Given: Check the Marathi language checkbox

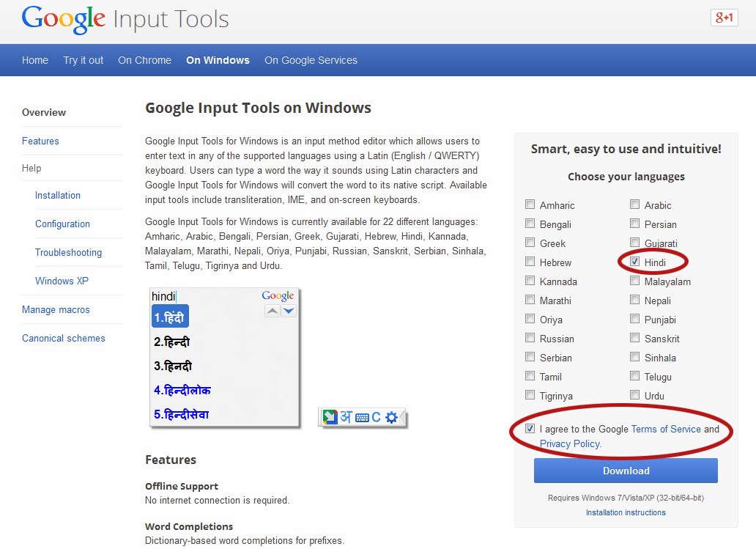Looking at the screenshot, I should pyautogui.click(x=530, y=300).
